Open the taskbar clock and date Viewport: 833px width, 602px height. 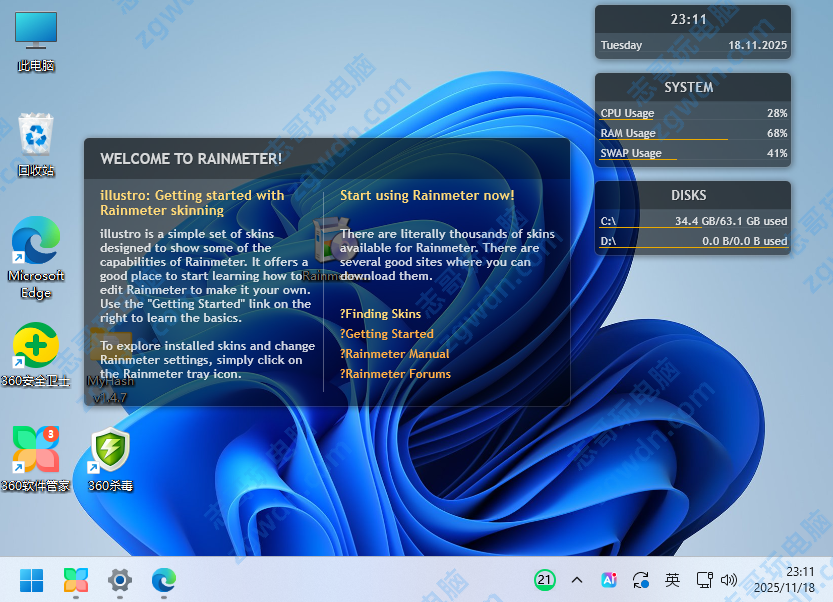785,579
